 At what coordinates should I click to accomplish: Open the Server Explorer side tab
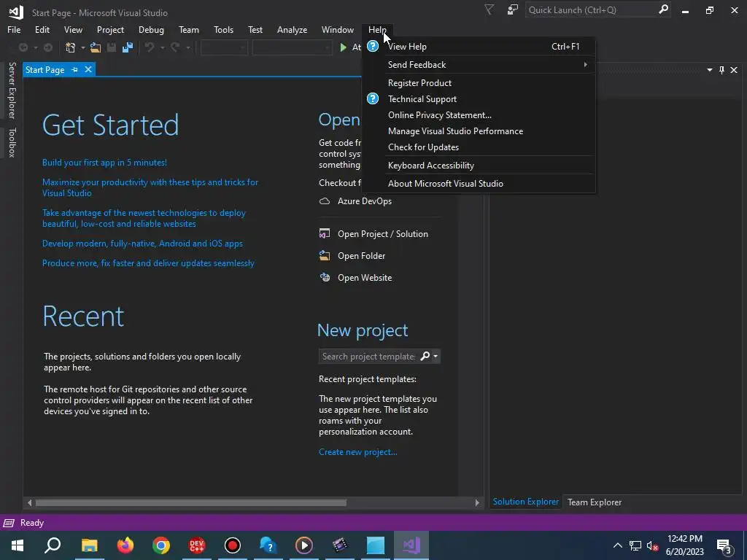click(x=12, y=90)
